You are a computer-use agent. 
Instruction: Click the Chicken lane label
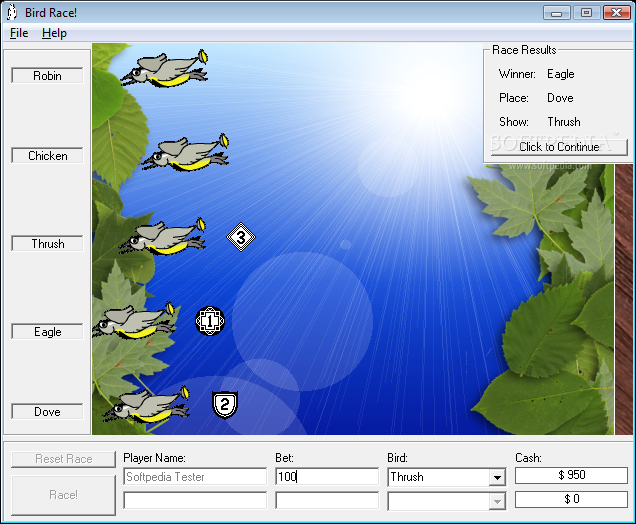(47, 155)
